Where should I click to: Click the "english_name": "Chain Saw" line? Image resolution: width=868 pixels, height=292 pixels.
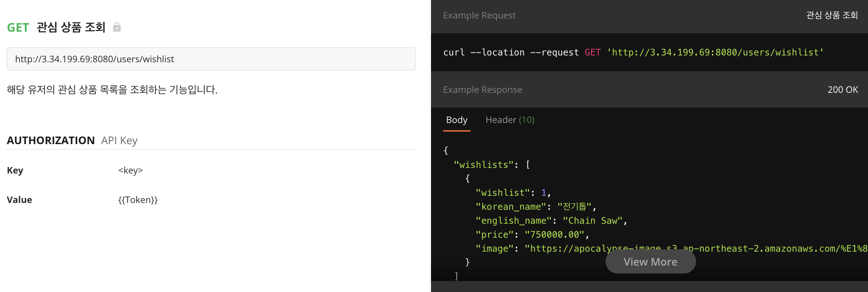pos(551,221)
